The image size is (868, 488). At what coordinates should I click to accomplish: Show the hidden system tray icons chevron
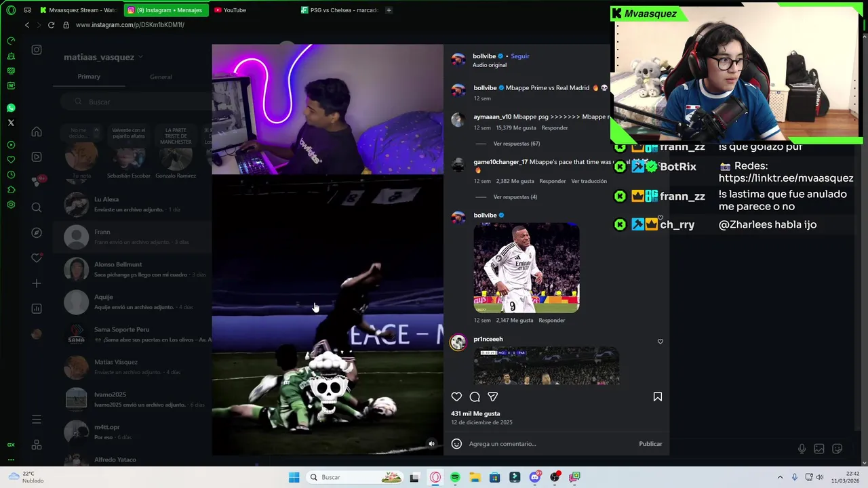click(x=780, y=477)
